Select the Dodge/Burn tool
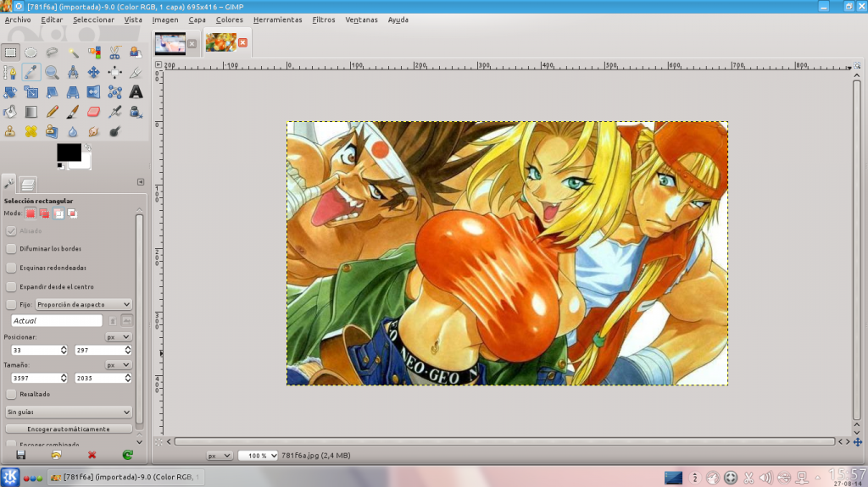Viewport: 868px width, 487px height. pyautogui.click(x=114, y=132)
